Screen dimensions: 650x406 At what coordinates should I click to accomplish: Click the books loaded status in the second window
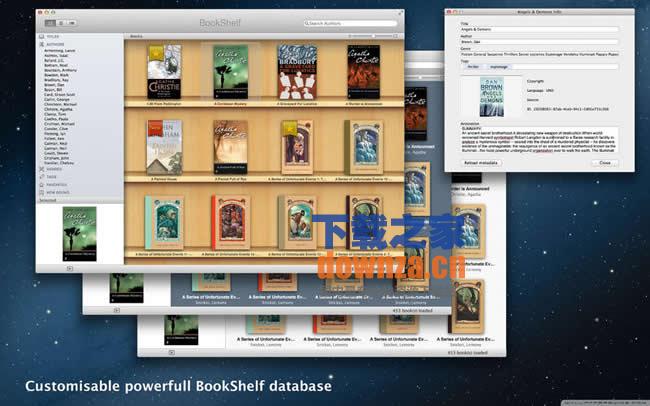(x=412, y=311)
